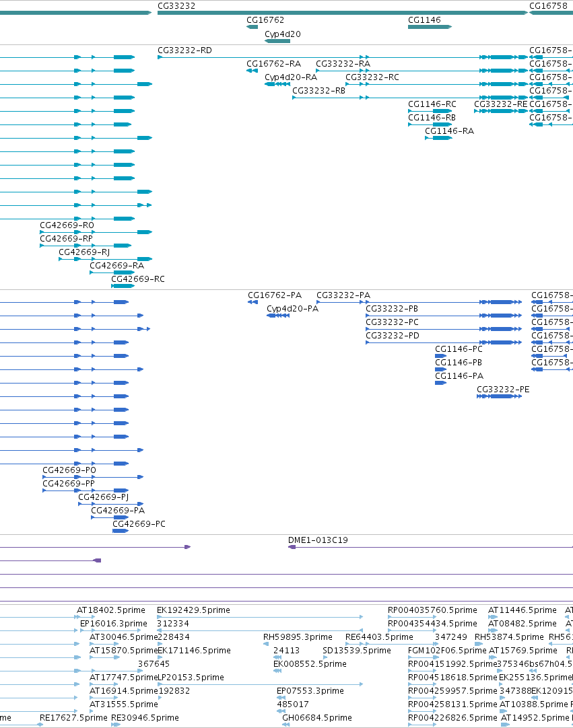The width and height of the screenshot is (573, 728).
Task: Select protein CG1146-PA
Action: tap(440, 383)
